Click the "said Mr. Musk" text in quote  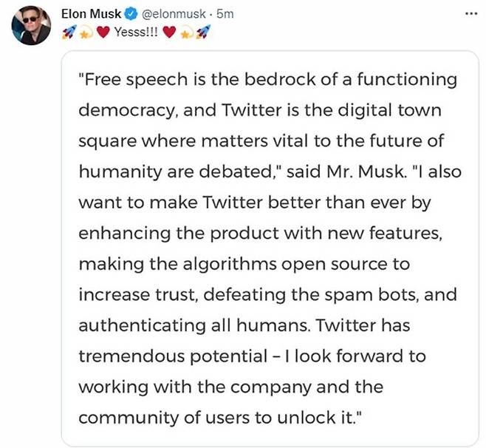[x=341, y=172]
